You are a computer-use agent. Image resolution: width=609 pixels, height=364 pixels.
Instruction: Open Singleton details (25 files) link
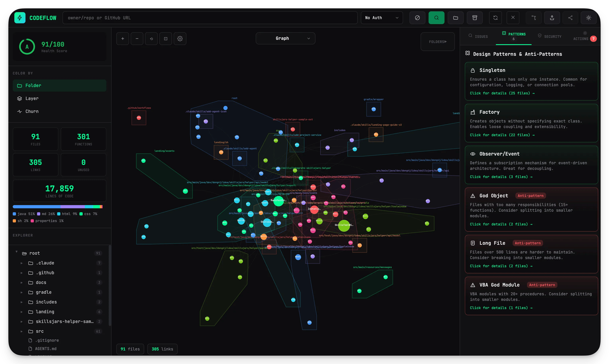[502, 93]
